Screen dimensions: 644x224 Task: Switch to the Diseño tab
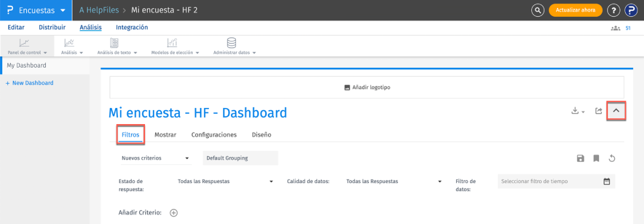click(x=261, y=134)
